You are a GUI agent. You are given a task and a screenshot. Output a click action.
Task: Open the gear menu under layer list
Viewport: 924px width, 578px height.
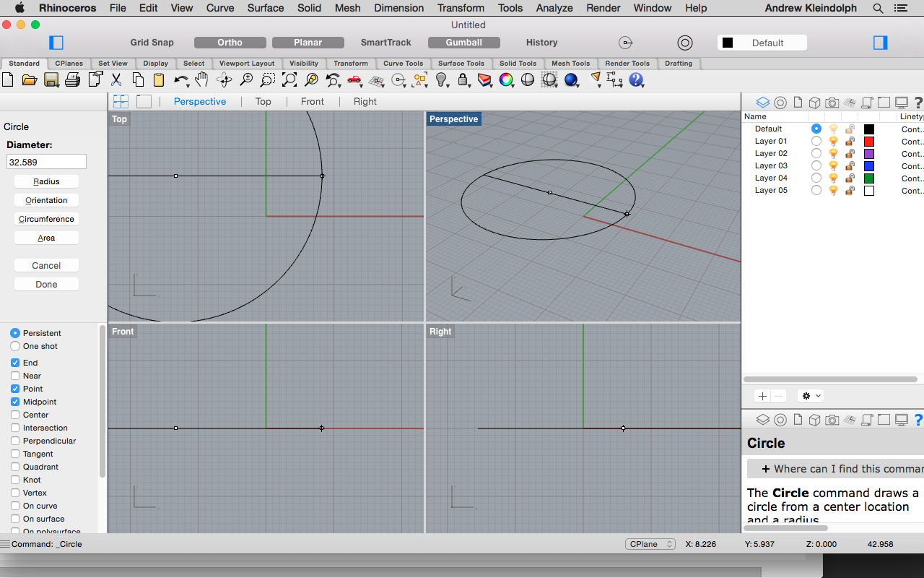811,396
